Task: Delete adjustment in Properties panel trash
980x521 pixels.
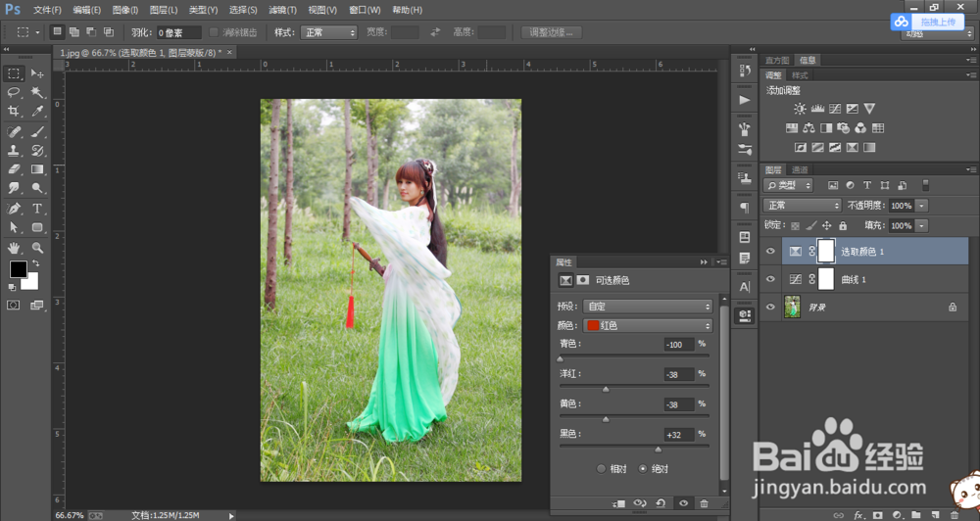Action: [704, 503]
